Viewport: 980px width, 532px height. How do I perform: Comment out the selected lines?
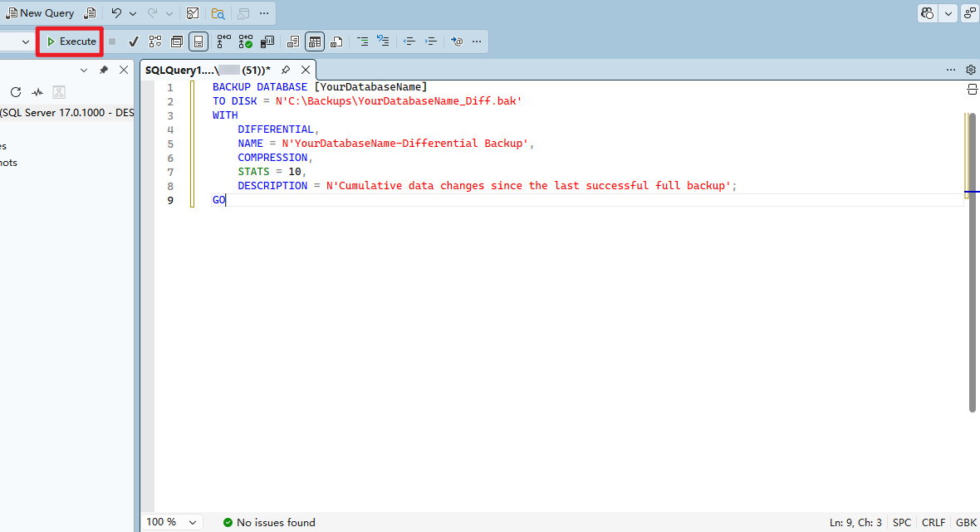point(362,41)
